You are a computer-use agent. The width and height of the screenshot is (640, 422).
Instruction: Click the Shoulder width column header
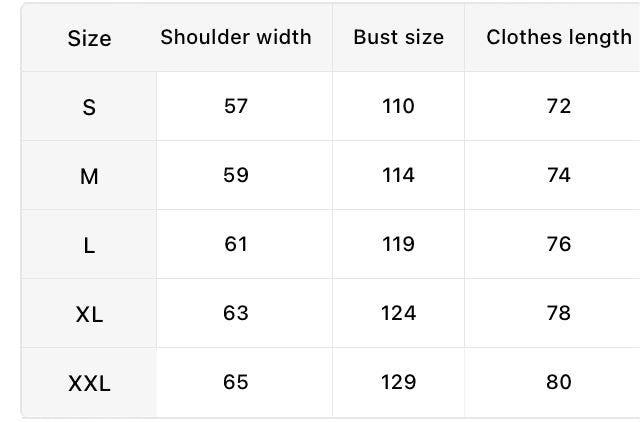(236, 37)
